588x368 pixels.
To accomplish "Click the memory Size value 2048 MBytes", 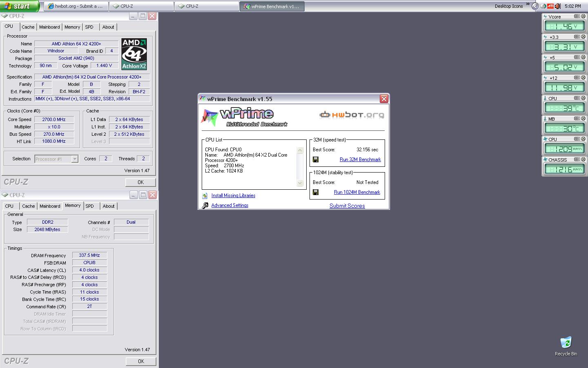I will [x=47, y=229].
